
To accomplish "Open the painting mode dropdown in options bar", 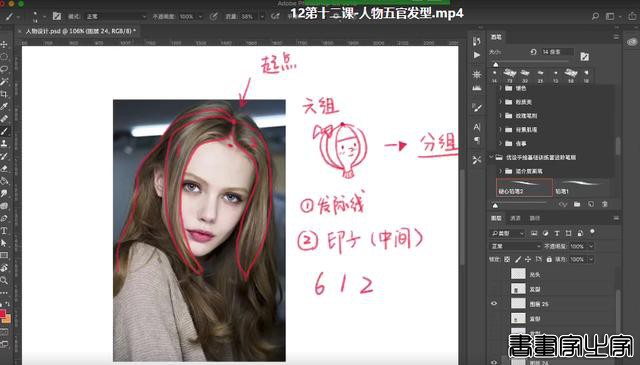I will pos(116,16).
